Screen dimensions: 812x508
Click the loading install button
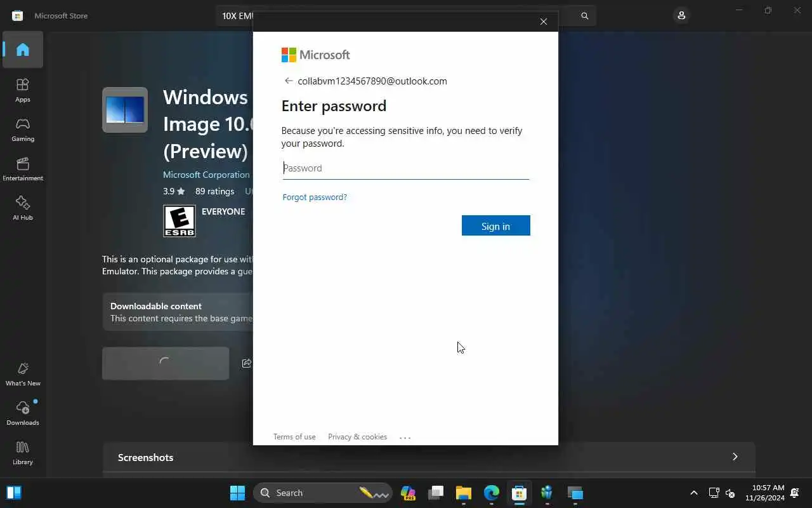click(x=166, y=363)
